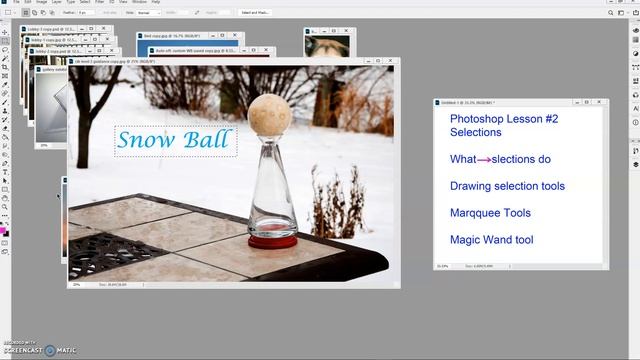Open the Layers panel stack icon
The width and height of the screenshot is (640, 360).
636,164
